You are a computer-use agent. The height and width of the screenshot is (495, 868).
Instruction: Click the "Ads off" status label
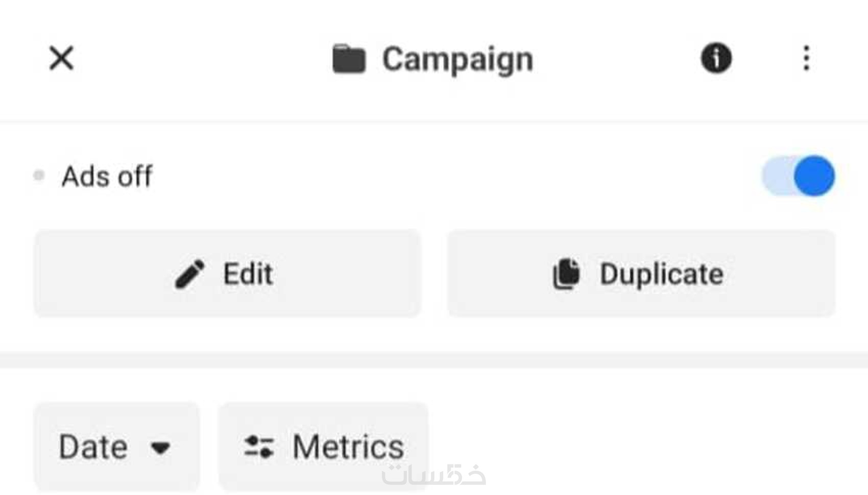point(107,177)
